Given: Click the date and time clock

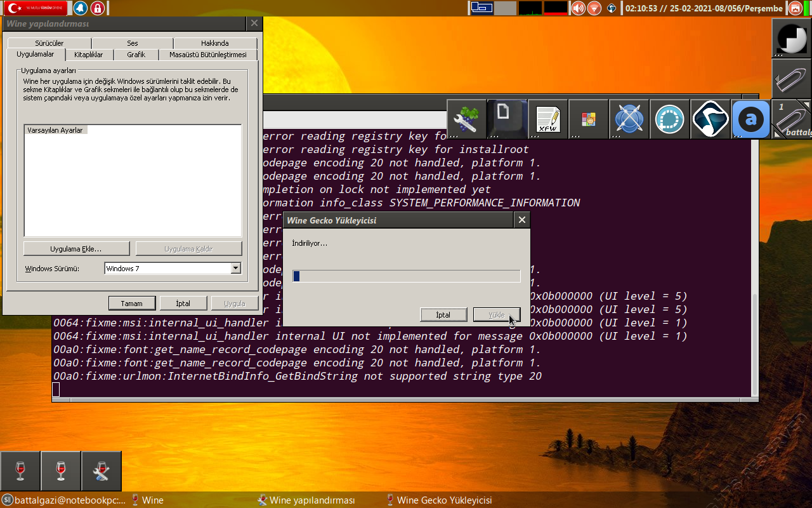Looking at the screenshot, I should (x=705, y=8).
